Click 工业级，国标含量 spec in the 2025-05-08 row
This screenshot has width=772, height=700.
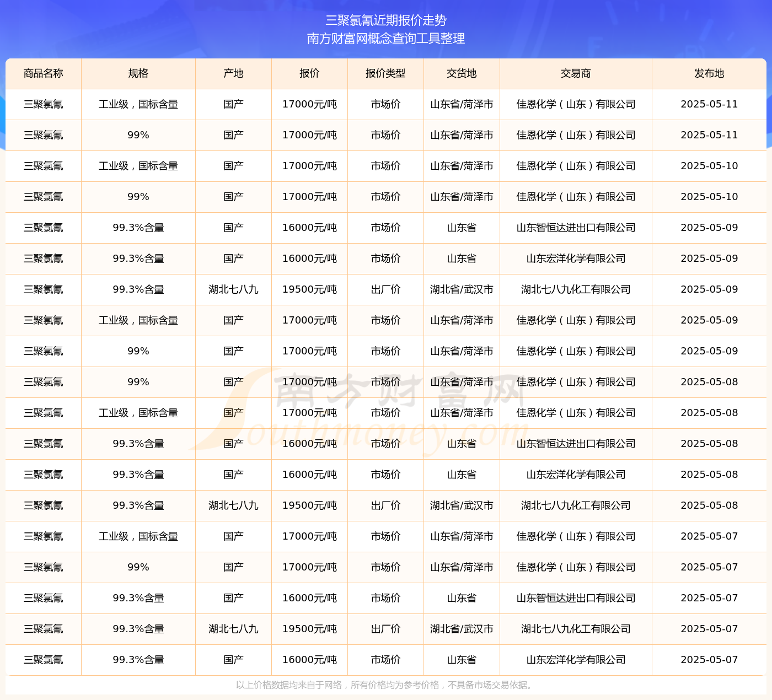click(138, 413)
